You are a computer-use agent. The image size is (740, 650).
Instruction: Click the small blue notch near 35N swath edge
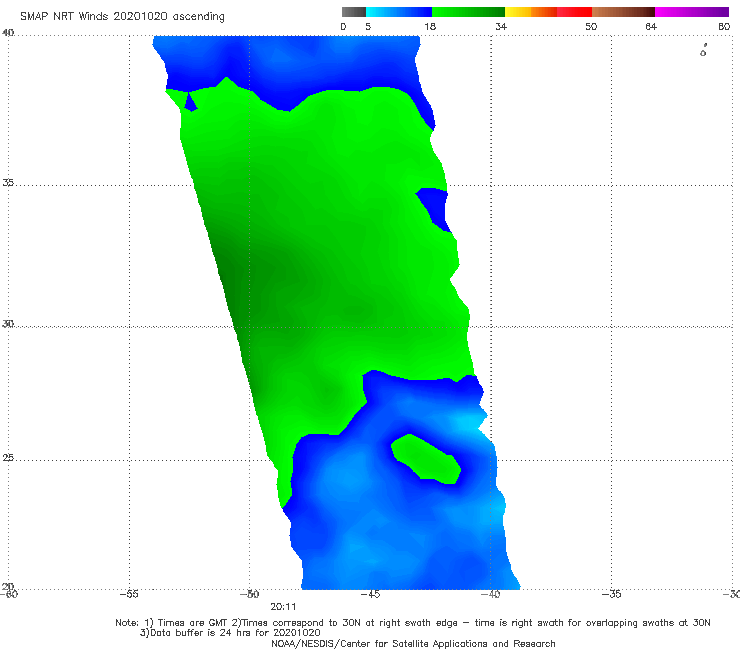coord(433,210)
